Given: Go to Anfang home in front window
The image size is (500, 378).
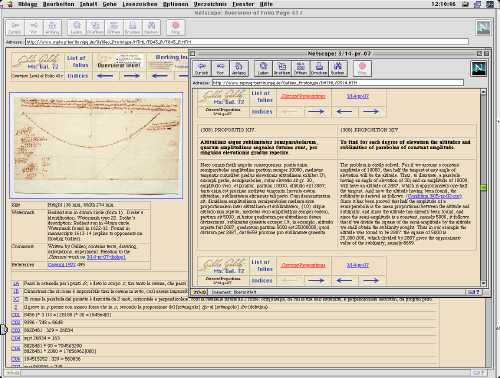Looking at the screenshot, I should [x=239, y=68].
